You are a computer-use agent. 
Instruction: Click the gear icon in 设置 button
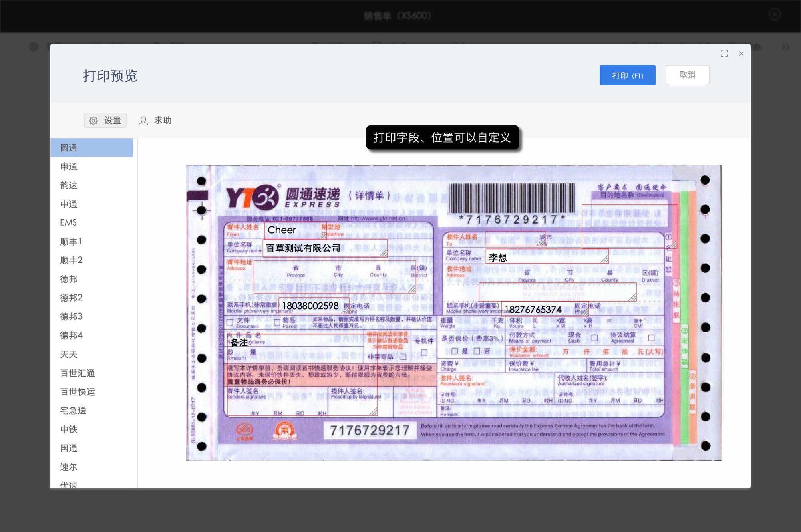[93, 121]
